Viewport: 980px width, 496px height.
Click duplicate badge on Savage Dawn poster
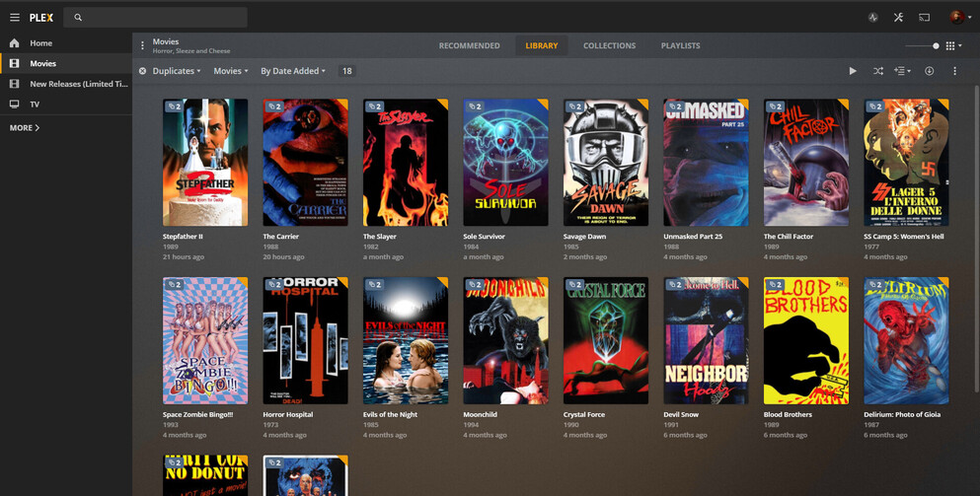573,106
